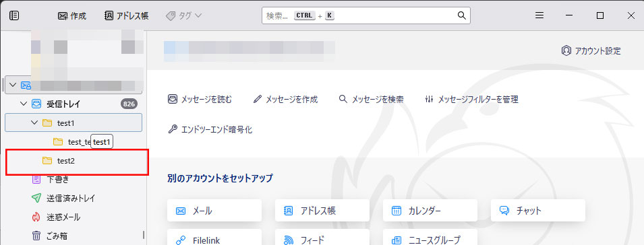Click the inbox tray icon
The image size is (644, 245).
coord(36,104)
